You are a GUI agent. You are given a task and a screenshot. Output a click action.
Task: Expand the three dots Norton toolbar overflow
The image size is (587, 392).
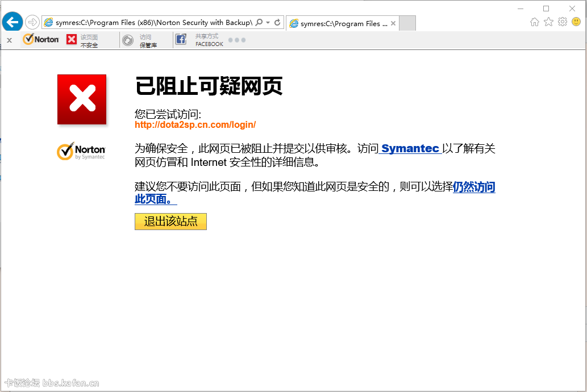(x=236, y=40)
